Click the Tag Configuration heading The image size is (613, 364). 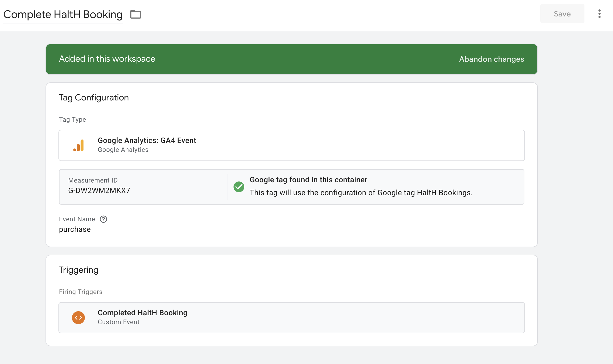pos(94,97)
